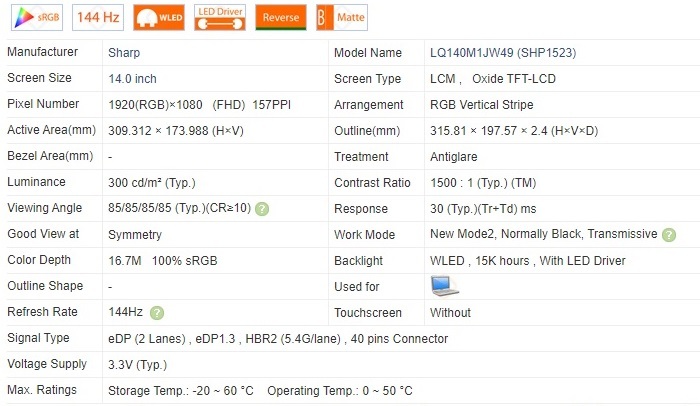This screenshot has height=406, width=700.
Task: Click the active area 309.312 × 173.988 value
Action: click(x=176, y=131)
